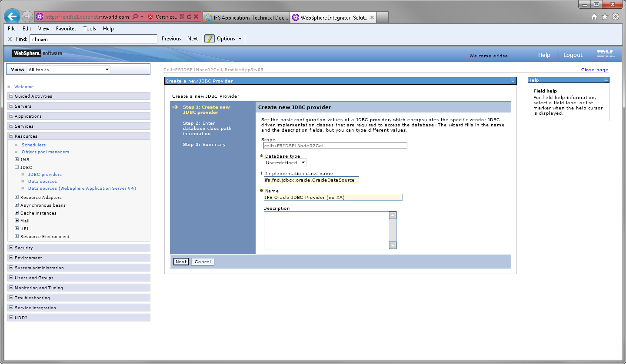Expand the Guided Activities section
The height and width of the screenshot is (364, 626).
(11, 96)
